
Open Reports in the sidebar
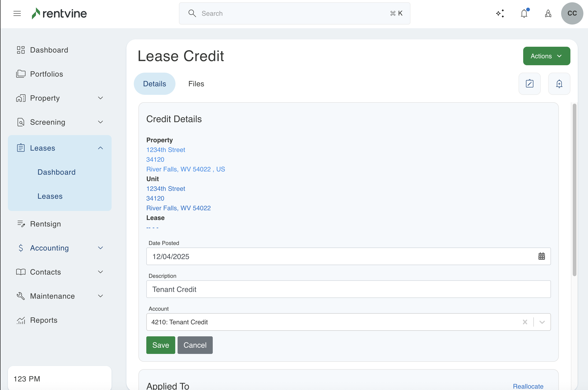tap(44, 320)
